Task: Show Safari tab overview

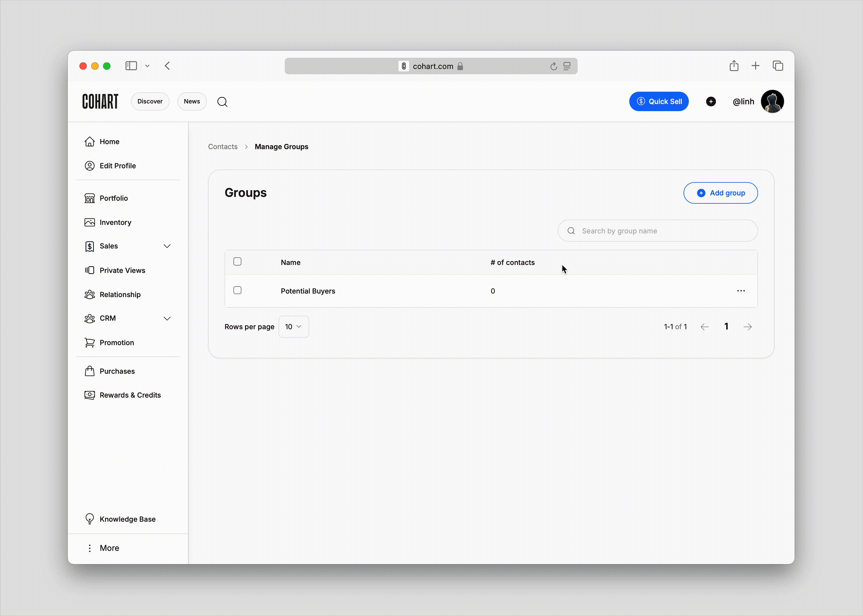Action: 778,66
